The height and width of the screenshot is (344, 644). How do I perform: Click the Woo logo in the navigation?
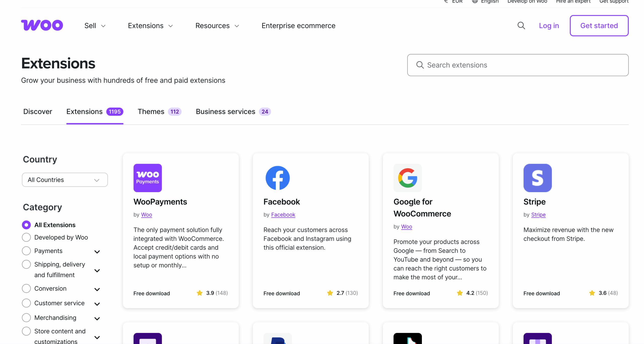click(x=42, y=25)
